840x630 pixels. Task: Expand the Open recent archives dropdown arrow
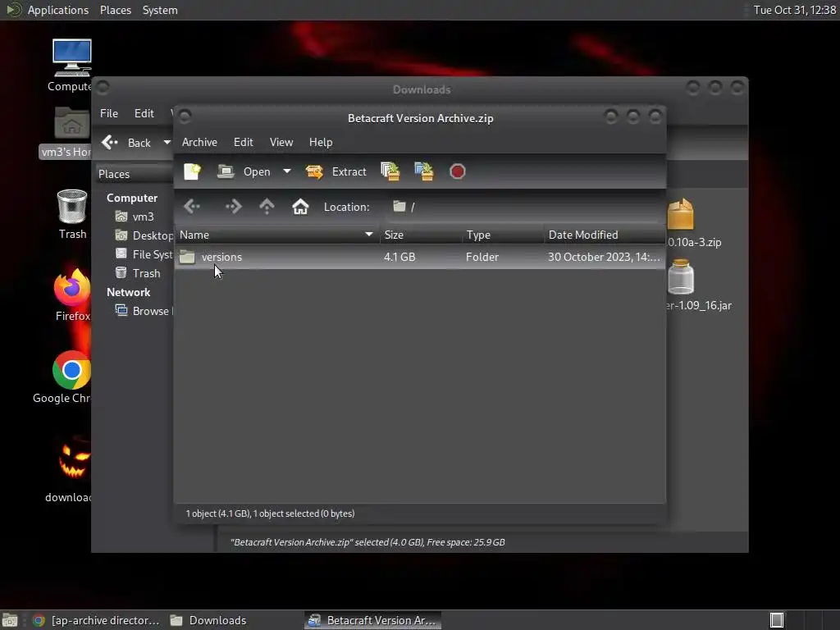tap(287, 171)
